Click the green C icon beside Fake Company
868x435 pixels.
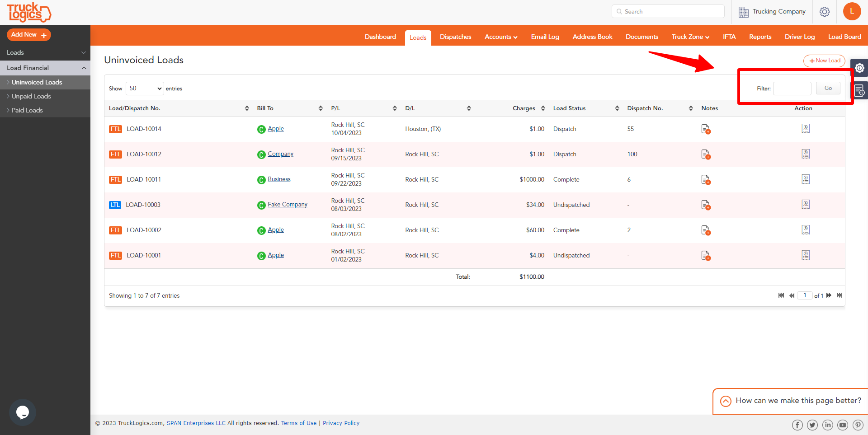[x=261, y=205]
